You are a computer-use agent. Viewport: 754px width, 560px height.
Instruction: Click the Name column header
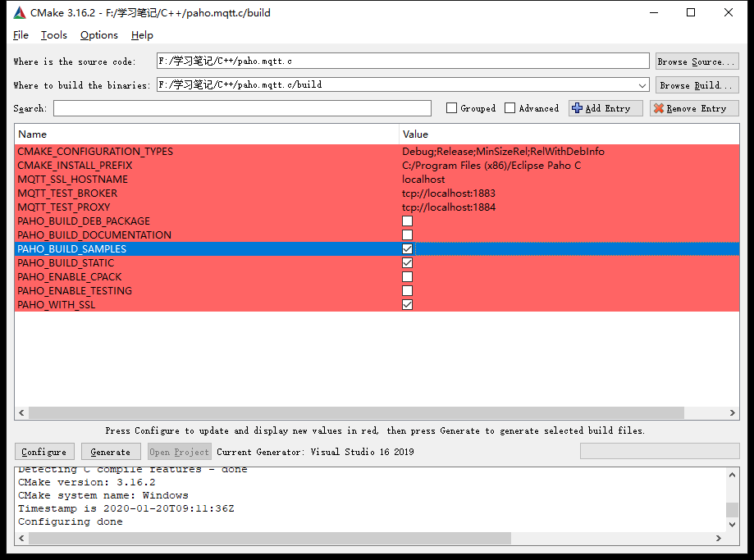207,134
